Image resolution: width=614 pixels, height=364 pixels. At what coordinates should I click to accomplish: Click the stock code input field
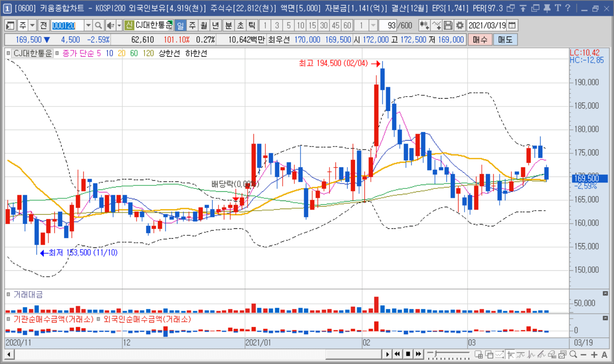(x=68, y=26)
